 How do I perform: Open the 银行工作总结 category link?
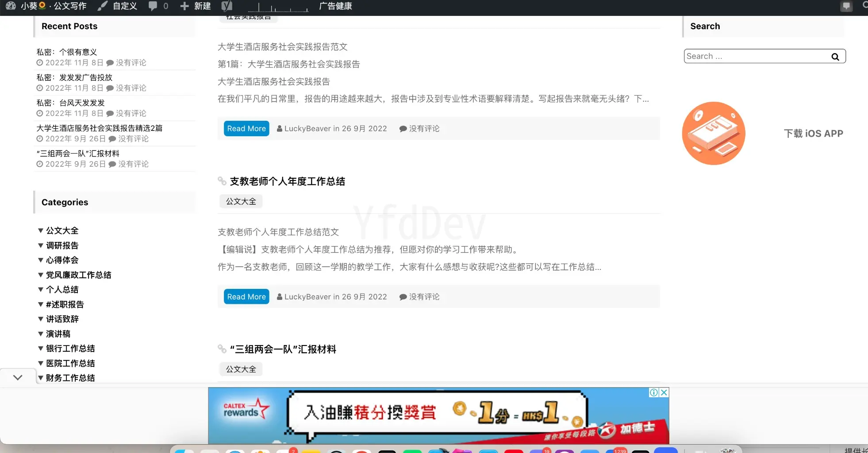coord(70,349)
